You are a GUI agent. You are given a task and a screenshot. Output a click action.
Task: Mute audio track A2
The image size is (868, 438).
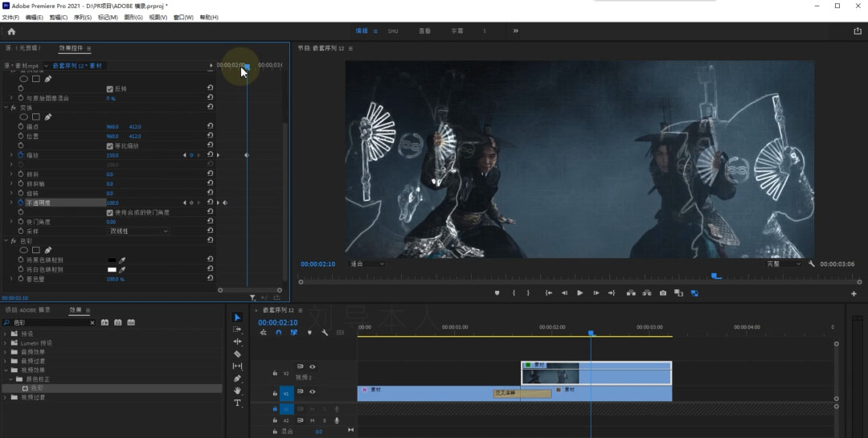click(x=312, y=420)
